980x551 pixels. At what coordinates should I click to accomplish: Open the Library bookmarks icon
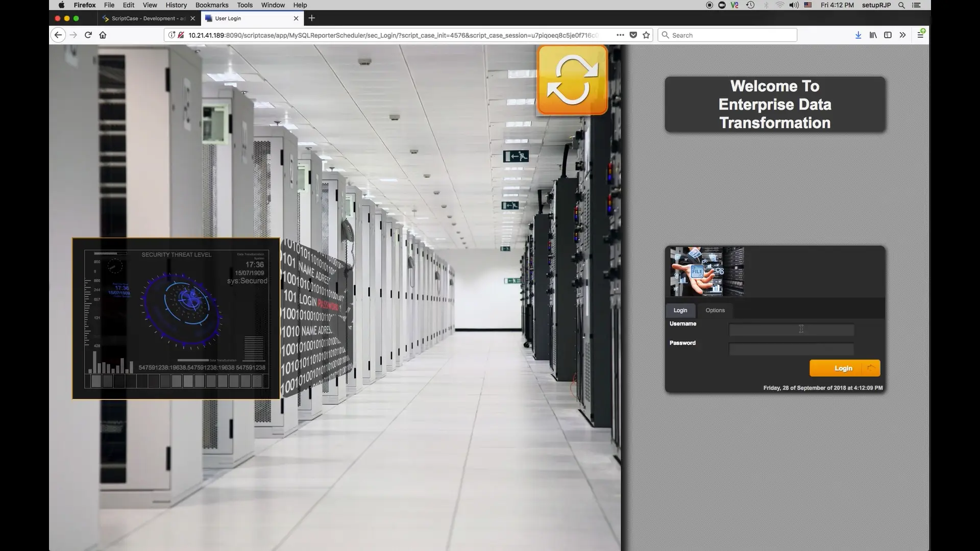[x=873, y=35]
